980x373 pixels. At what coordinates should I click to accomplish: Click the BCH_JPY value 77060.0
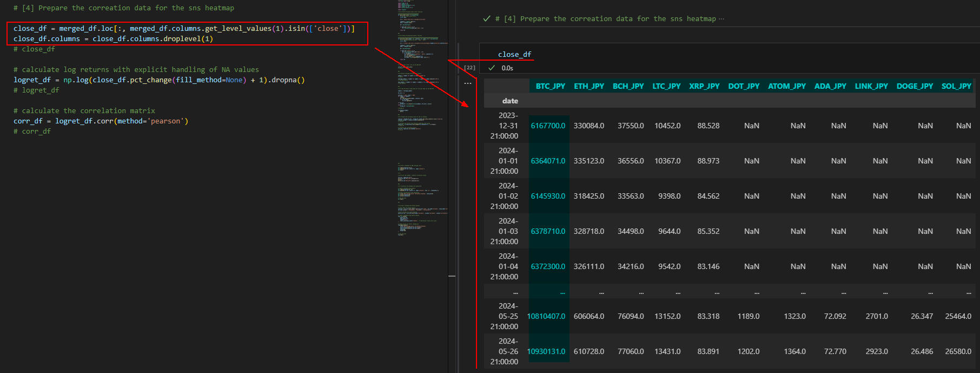point(631,351)
